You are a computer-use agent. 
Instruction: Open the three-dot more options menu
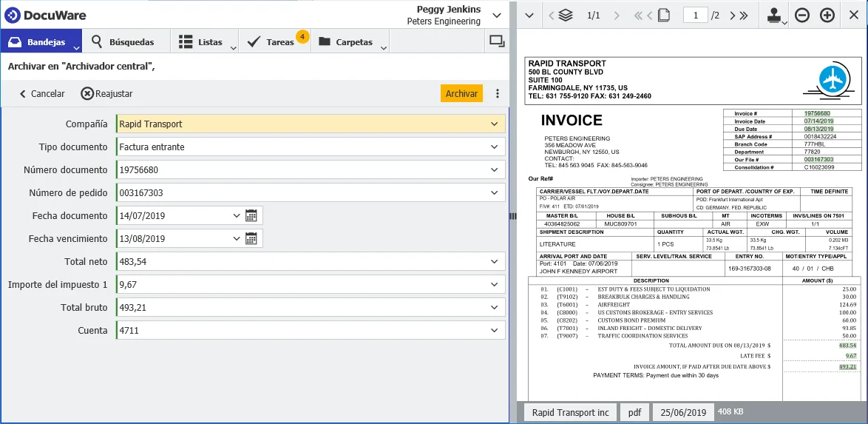[x=497, y=94]
